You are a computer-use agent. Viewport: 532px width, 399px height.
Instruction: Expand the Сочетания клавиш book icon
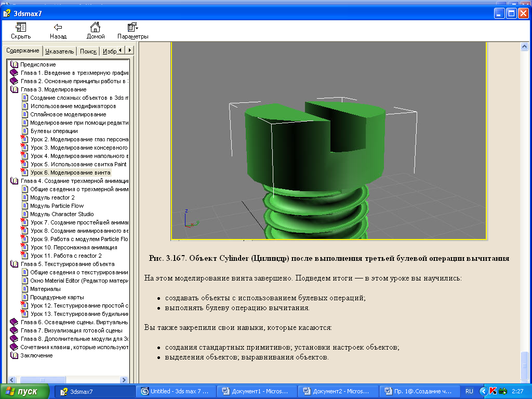(x=14, y=347)
